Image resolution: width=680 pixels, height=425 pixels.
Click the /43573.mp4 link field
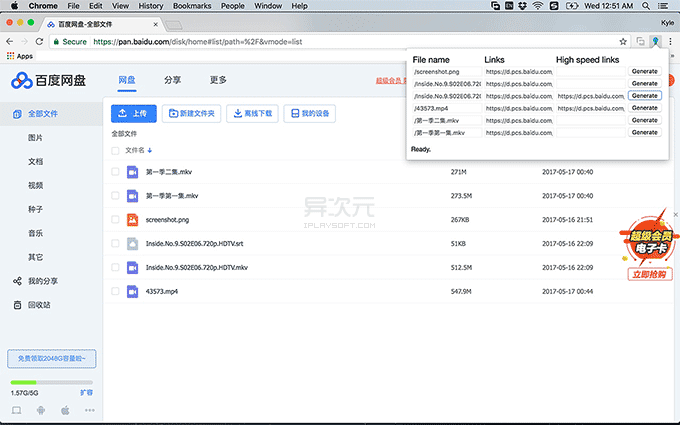[519, 108]
